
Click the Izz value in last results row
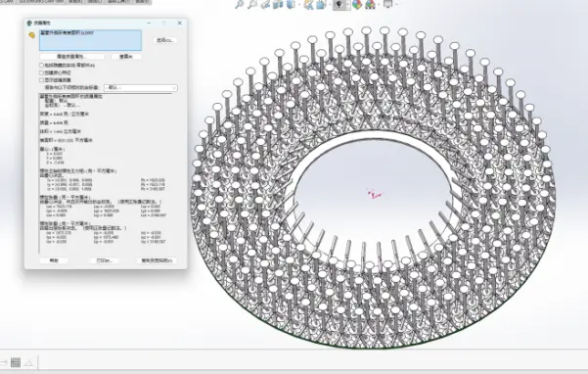(154, 242)
